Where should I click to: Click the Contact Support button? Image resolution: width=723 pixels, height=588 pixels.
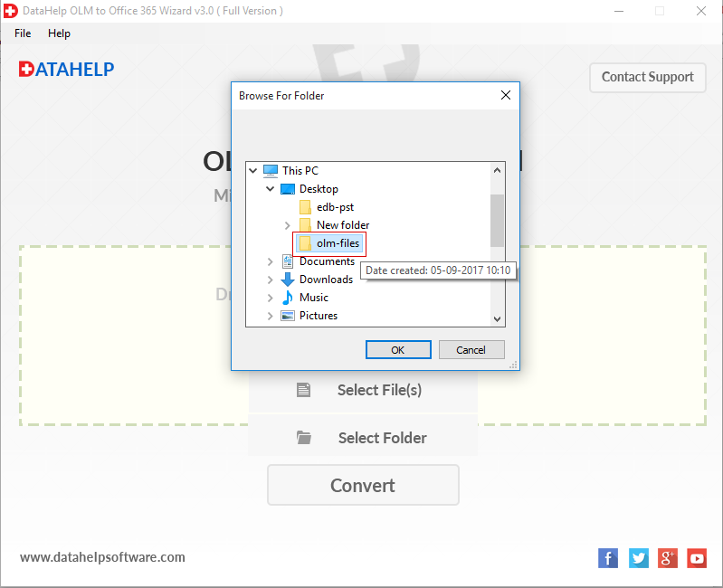647,77
